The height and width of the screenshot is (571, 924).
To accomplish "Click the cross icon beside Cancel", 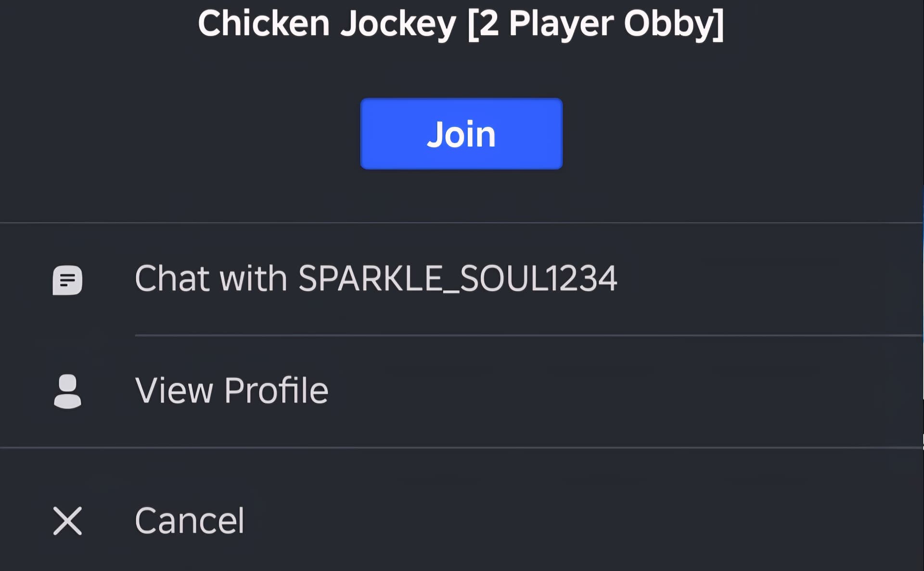I will (67, 520).
